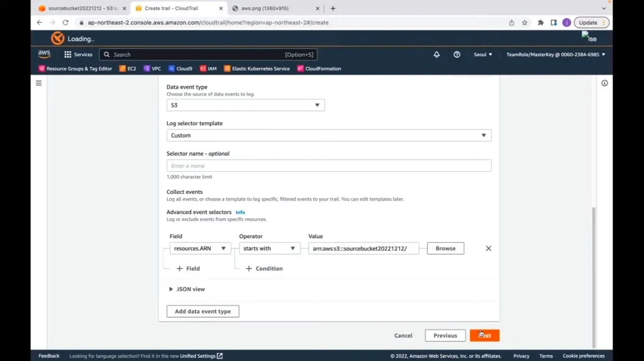The width and height of the screenshot is (644, 361).
Task: Go to the Previous step
Action: (445, 336)
